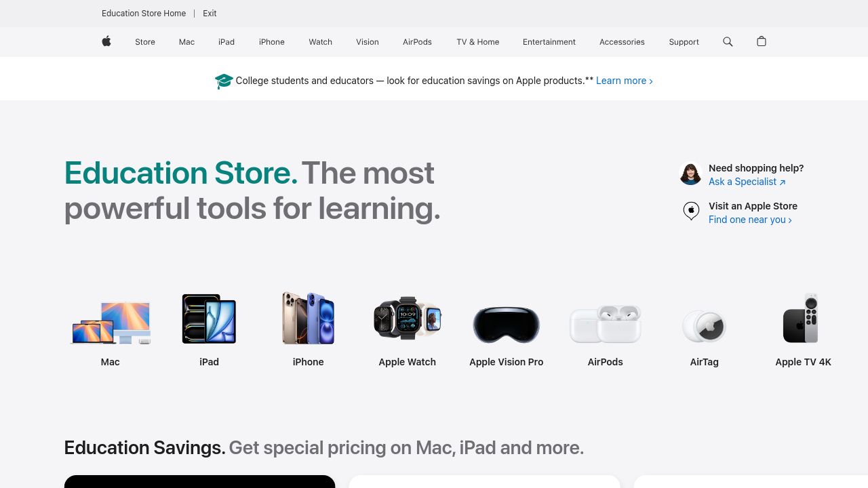The width and height of the screenshot is (868, 488).
Task: Open the shopping bag icon
Action: pos(762,41)
